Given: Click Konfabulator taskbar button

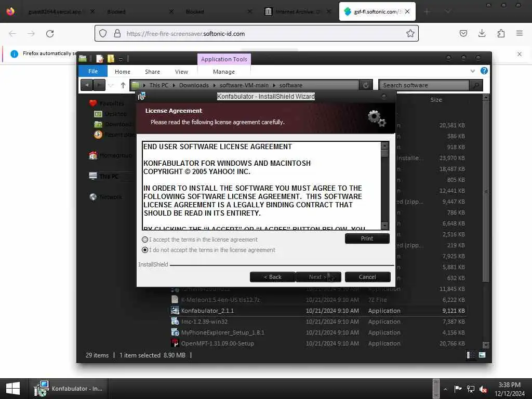Looking at the screenshot, I should click(69, 389).
